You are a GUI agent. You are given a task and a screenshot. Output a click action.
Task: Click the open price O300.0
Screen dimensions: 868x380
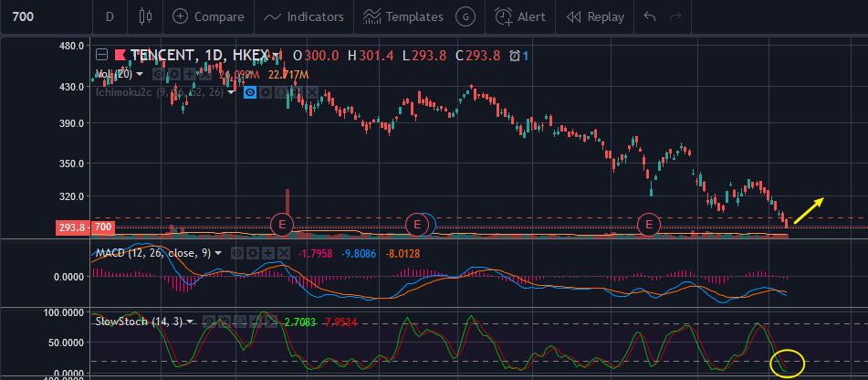tap(316, 56)
